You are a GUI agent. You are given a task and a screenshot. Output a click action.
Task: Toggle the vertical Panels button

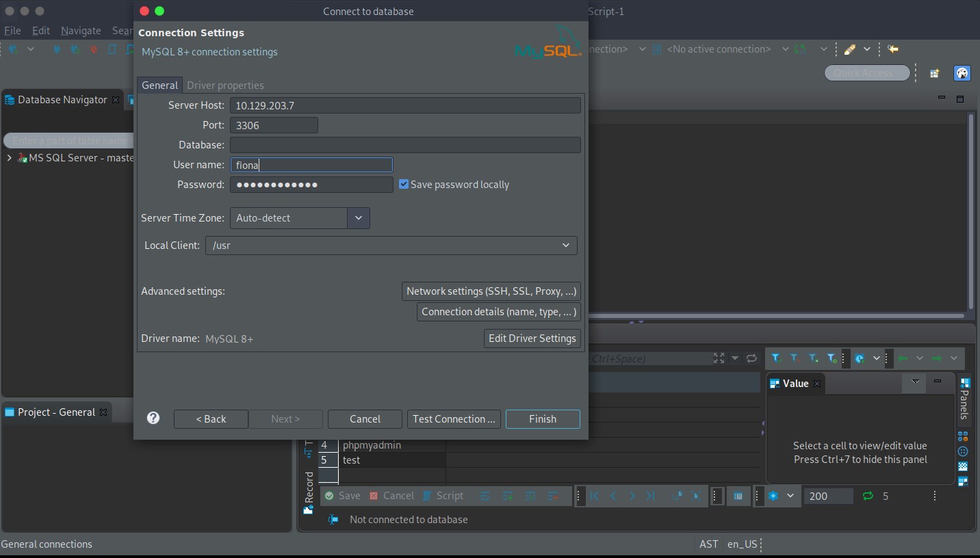(964, 399)
